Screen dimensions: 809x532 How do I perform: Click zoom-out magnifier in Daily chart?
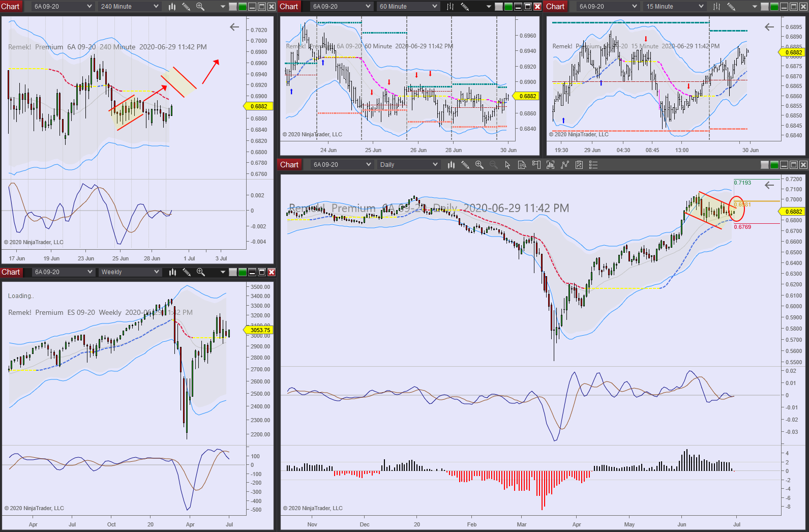(x=493, y=165)
